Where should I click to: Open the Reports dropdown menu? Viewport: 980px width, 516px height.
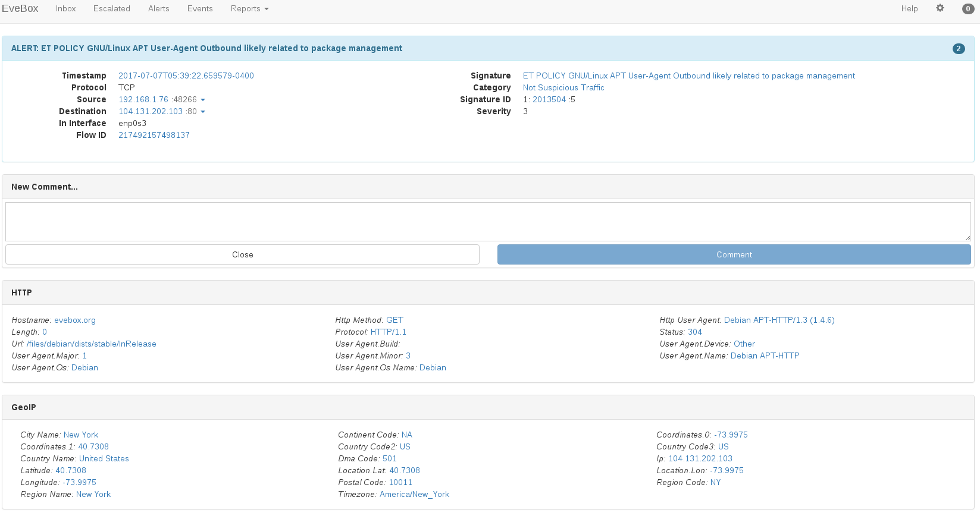(x=250, y=9)
